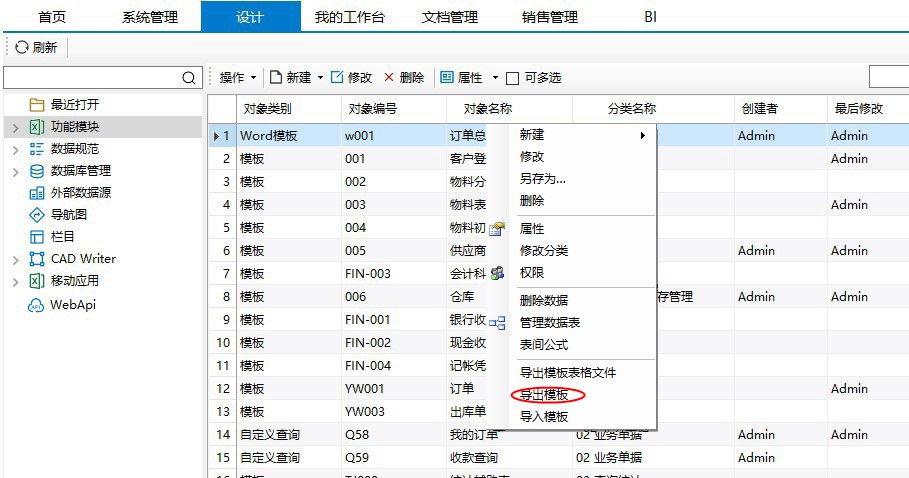Open the 操作 dropdown menu
This screenshot has height=478, width=909.
coord(238,78)
